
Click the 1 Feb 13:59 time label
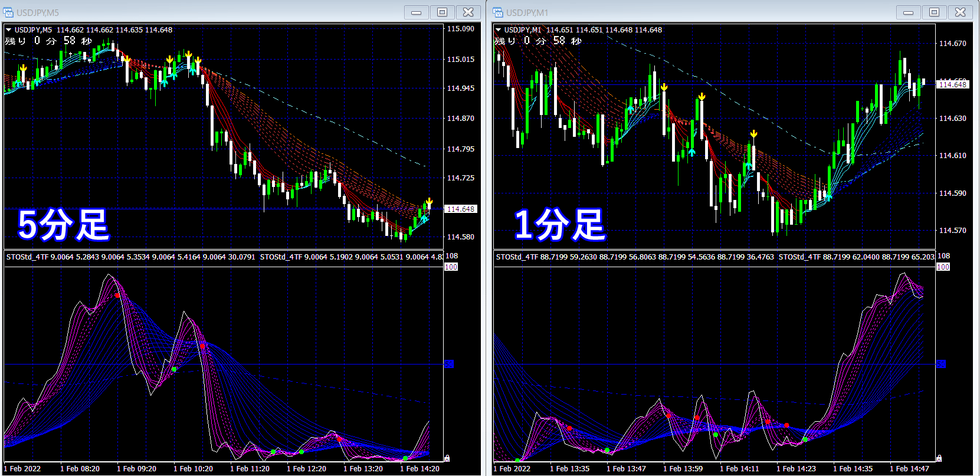(x=683, y=469)
